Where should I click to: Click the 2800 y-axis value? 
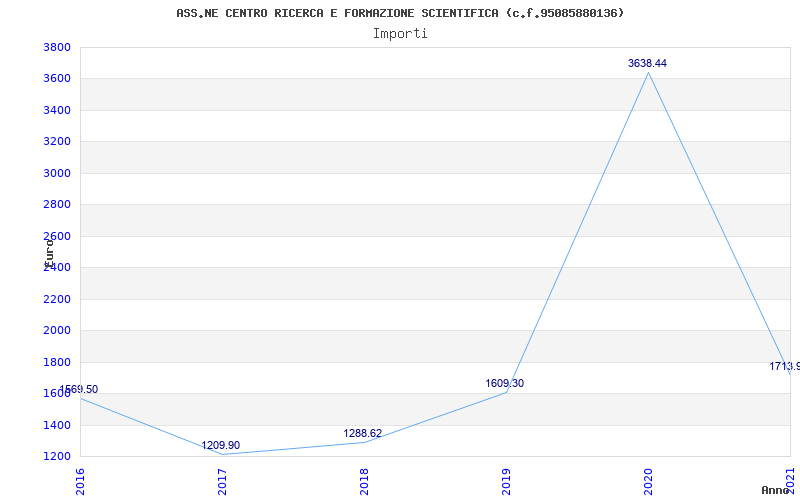pyautogui.click(x=57, y=205)
